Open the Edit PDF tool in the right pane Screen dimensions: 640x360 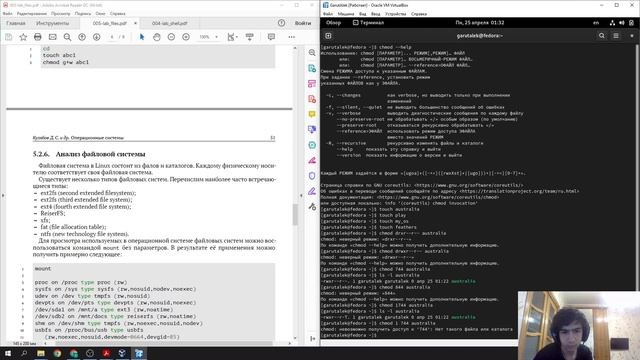pos(312,84)
